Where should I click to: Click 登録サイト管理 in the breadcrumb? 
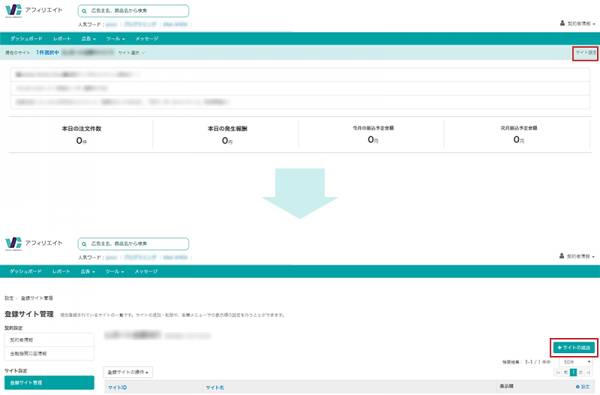point(37,298)
